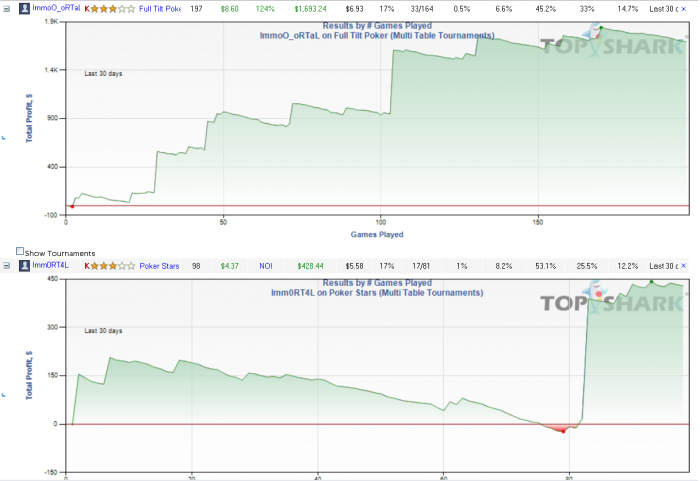Click the NOI value in Imm0RT4L row
Screen dimensions: 700x481
266,266
